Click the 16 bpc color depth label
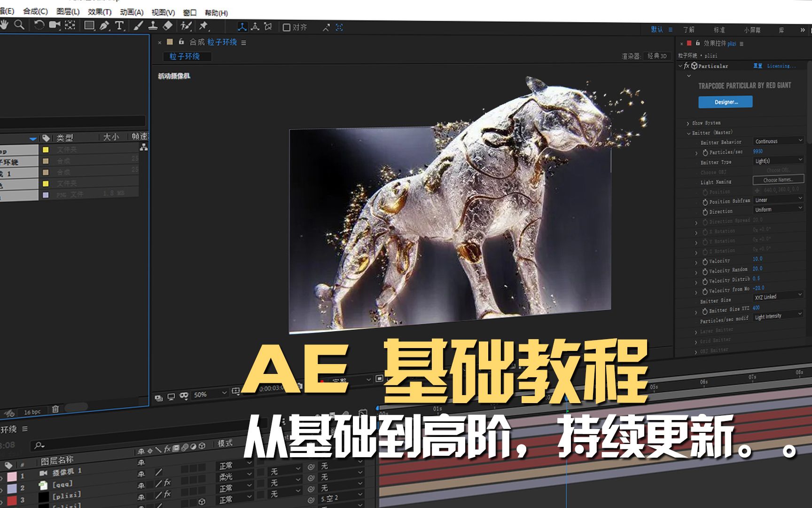 point(32,412)
